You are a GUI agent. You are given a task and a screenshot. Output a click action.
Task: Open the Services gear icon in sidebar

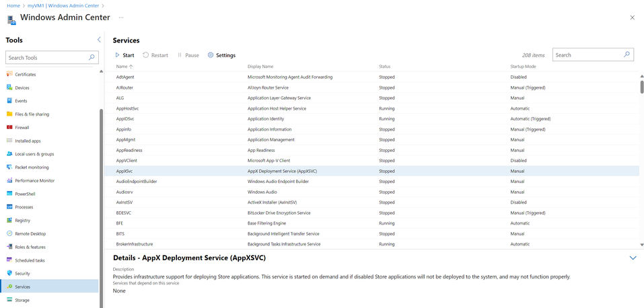click(x=9, y=286)
